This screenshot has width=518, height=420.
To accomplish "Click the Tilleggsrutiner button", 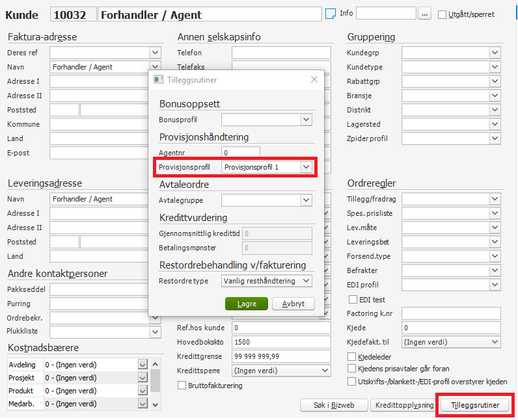I will coord(475,405).
